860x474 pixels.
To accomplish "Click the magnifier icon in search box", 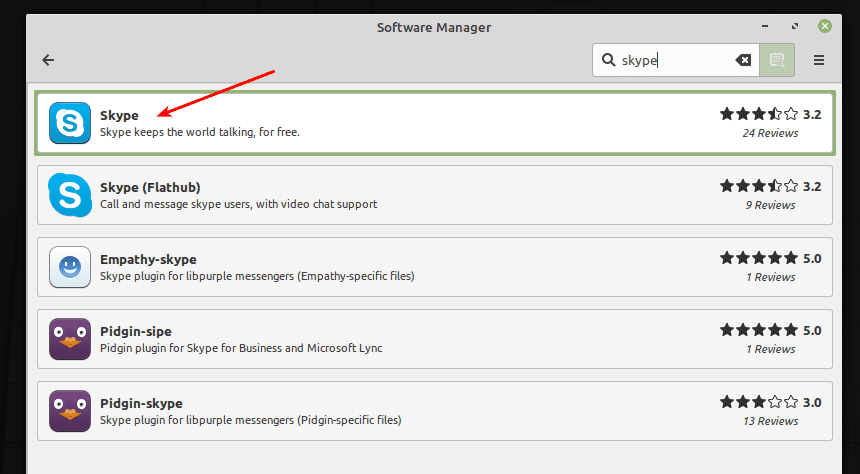I will (x=608, y=60).
